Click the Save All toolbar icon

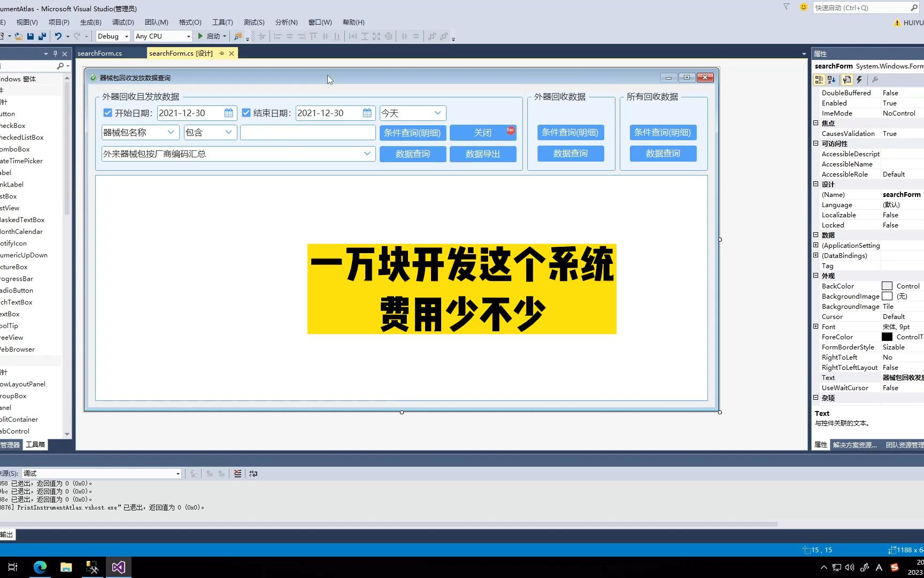point(42,36)
